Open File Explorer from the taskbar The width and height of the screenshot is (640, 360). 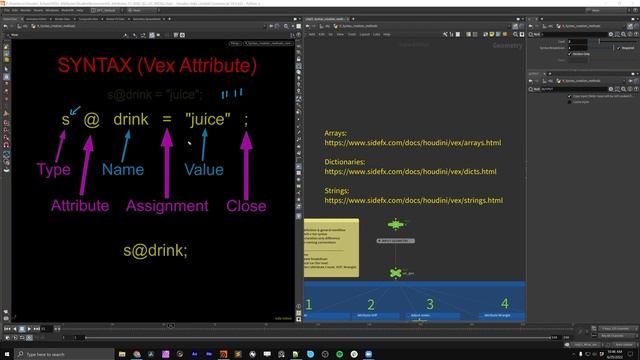[122, 354]
